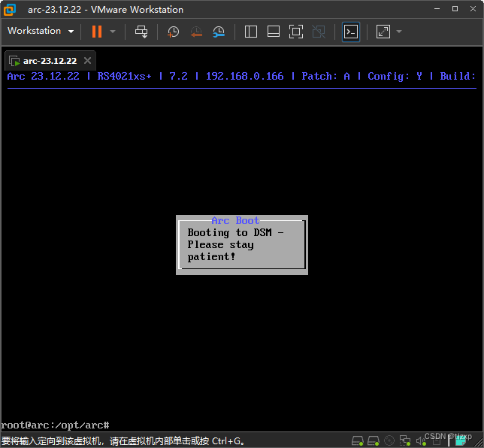The width and height of the screenshot is (484, 448).
Task: Expand the power options dropdown arrow
Action: click(113, 31)
